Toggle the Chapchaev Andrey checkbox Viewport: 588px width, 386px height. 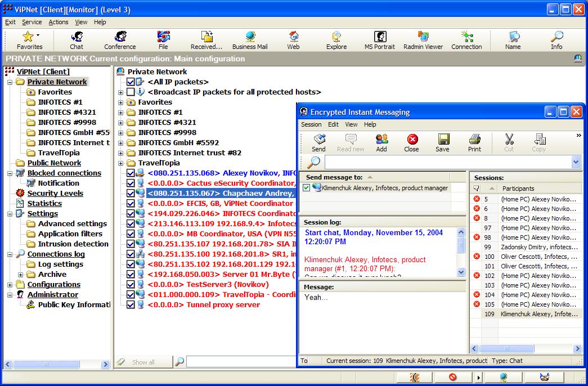tap(131, 193)
